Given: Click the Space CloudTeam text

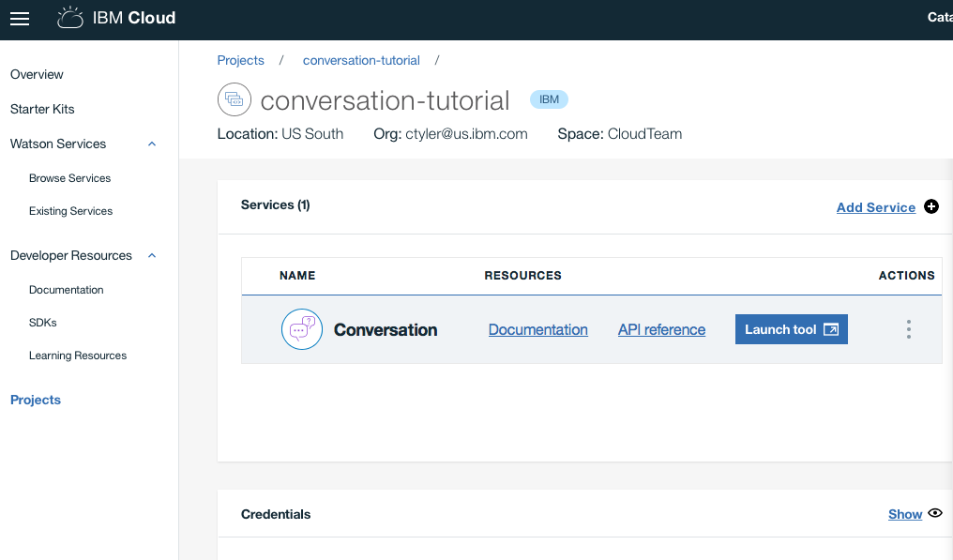Looking at the screenshot, I should pos(619,134).
